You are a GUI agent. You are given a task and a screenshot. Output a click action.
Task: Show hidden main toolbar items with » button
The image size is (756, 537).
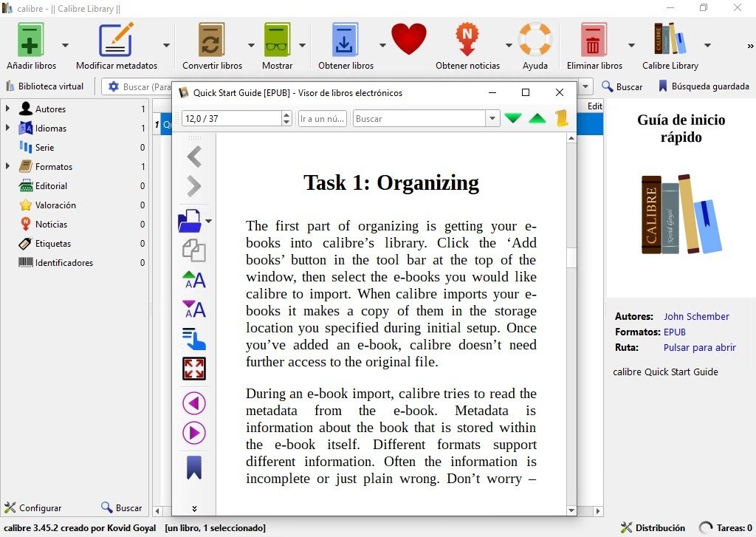point(750,47)
